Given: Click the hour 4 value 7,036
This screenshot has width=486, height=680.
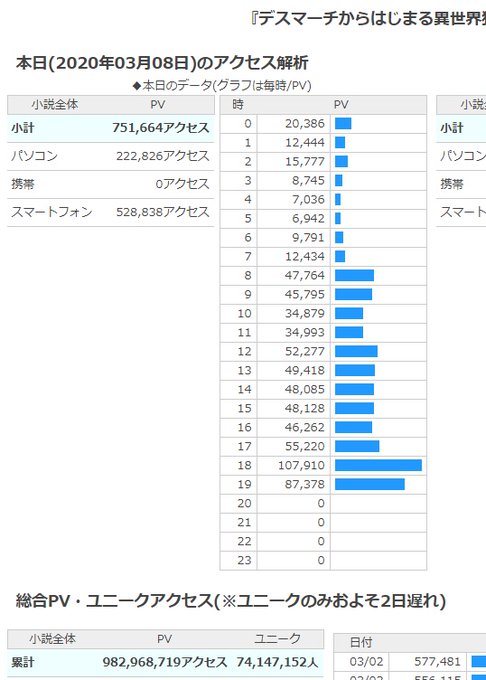Looking at the screenshot, I should [x=308, y=199].
